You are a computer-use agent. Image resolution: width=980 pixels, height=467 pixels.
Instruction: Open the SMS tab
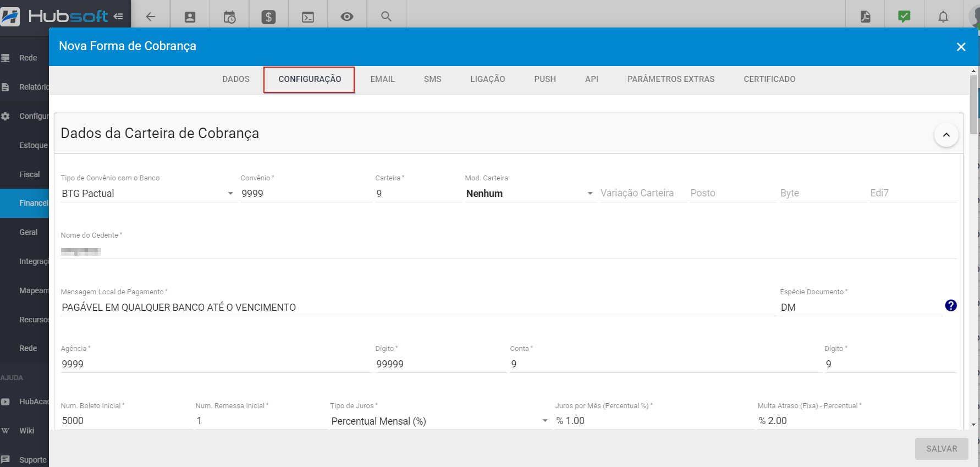click(x=433, y=79)
